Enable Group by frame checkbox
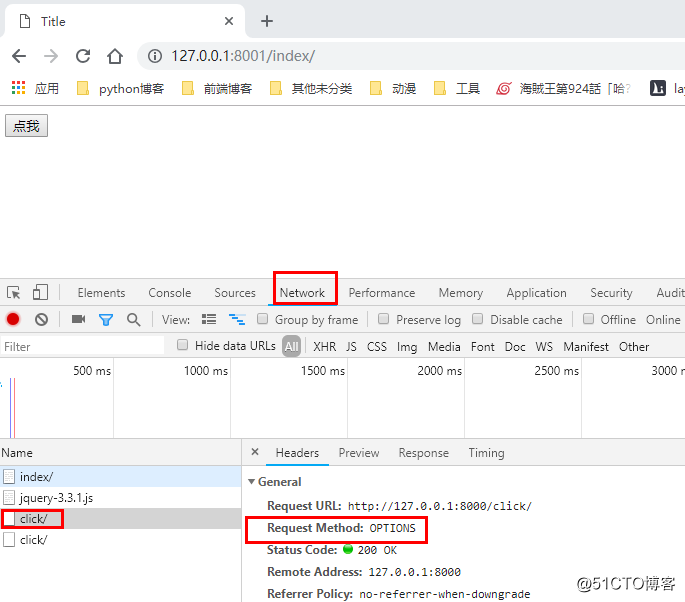The width and height of the screenshot is (685, 602). pyautogui.click(x=263, y=318)
